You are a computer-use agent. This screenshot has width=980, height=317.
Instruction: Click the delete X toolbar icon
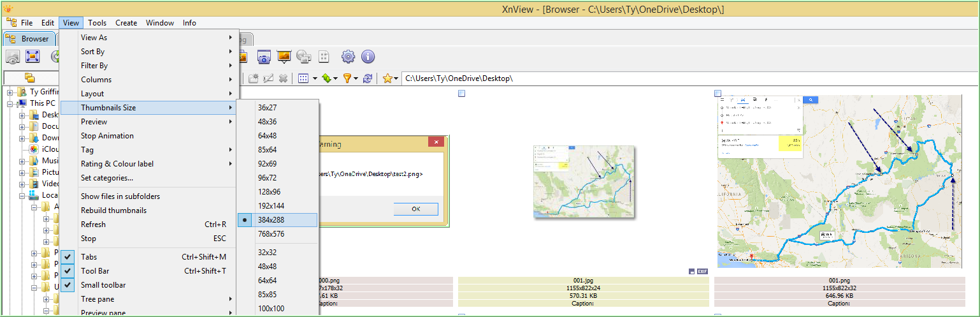point(283,78)
